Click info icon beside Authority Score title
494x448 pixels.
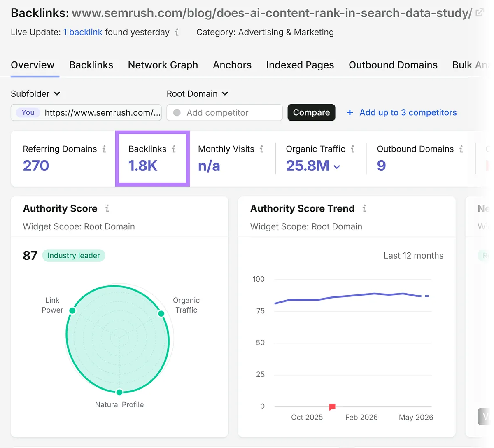(107, 209)
